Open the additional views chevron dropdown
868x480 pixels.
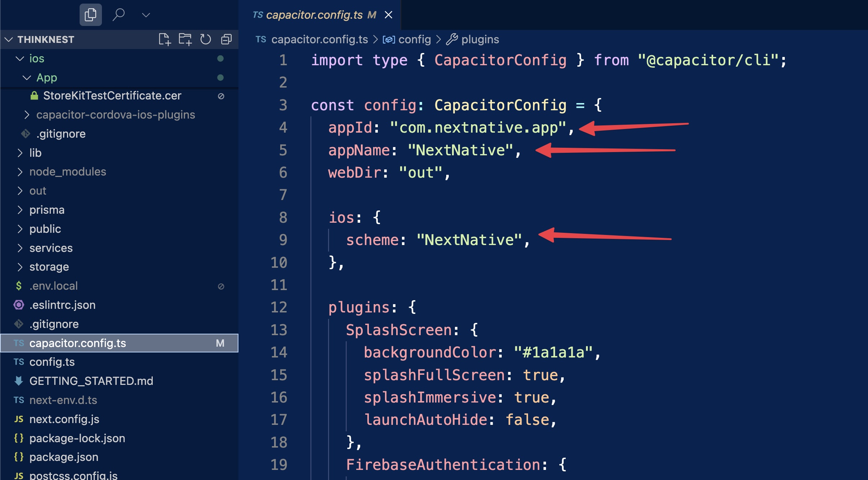[146, 15]
